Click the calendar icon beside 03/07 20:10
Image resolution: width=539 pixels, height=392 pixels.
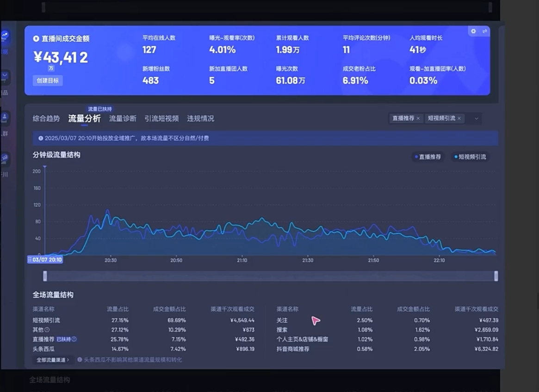31,259
